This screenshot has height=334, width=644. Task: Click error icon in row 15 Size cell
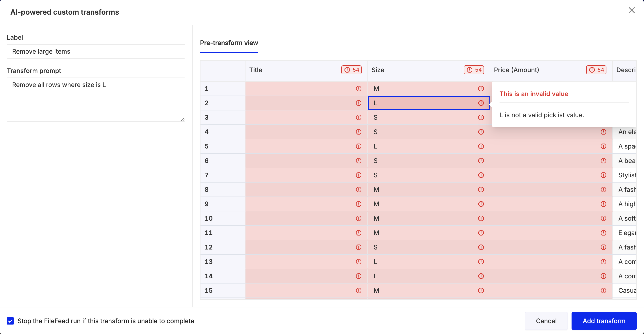click(481, 291)
